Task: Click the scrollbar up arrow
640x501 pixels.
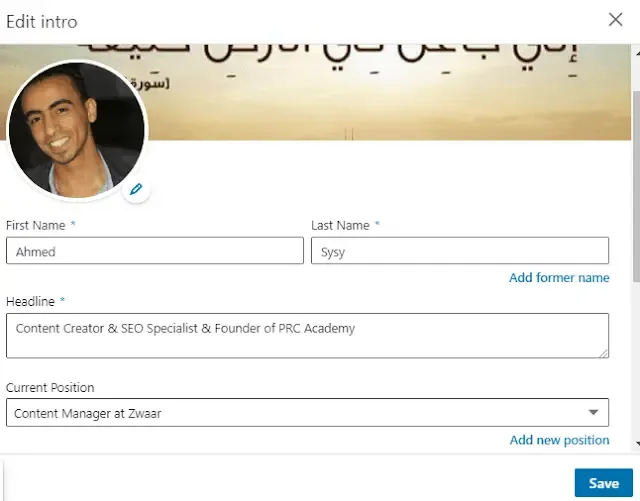Action: (635, 50)
